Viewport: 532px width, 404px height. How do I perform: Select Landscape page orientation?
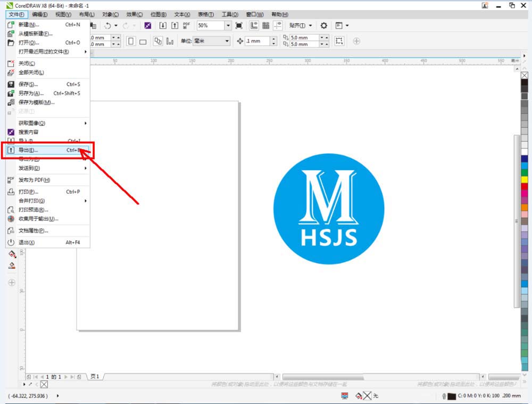143,42
